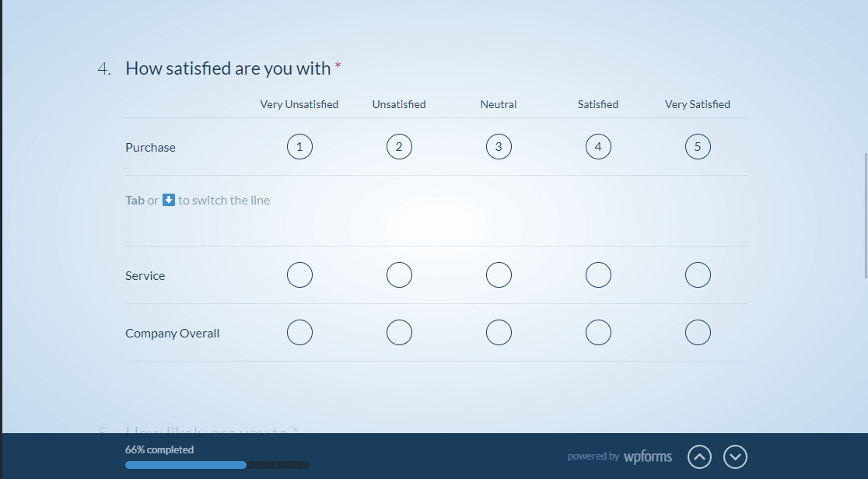Advance to next question with down arrow

click(735, 457)
